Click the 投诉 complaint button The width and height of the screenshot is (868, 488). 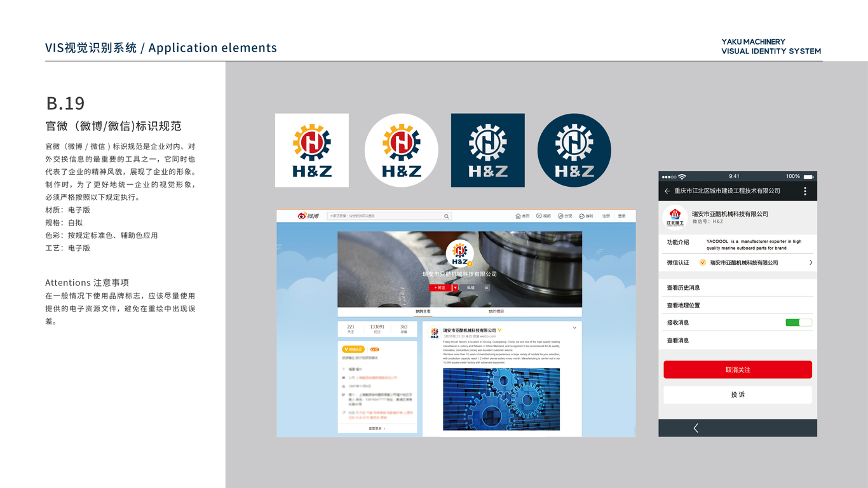pyautogui.click(x=738, y=395)
